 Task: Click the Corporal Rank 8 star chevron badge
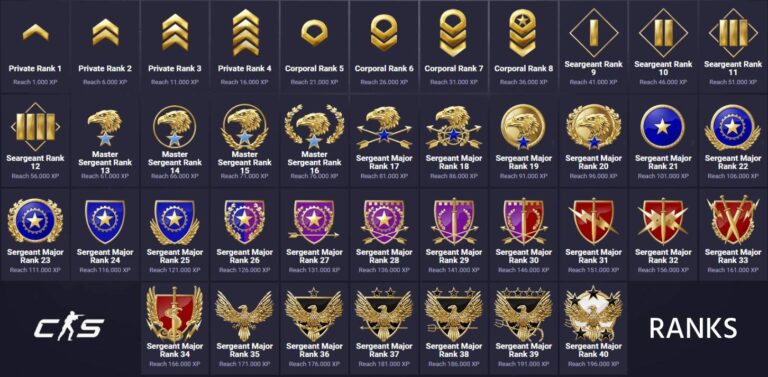524,32
